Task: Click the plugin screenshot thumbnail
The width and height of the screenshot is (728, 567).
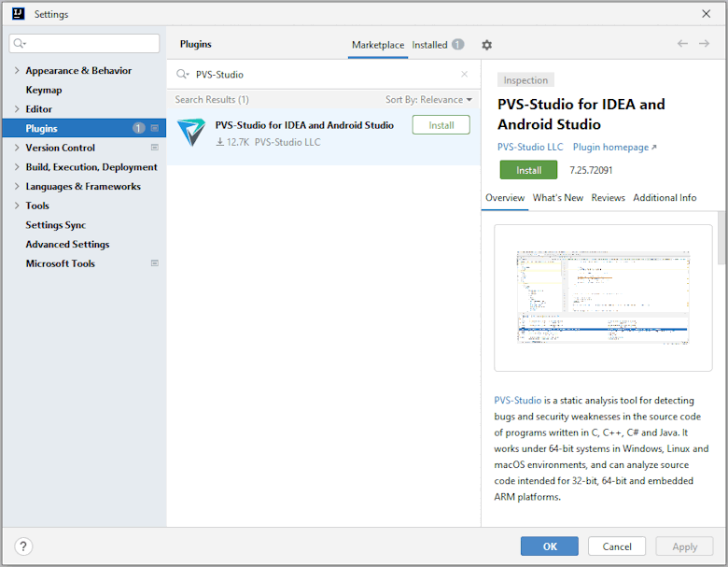Action: pos(603,298)
